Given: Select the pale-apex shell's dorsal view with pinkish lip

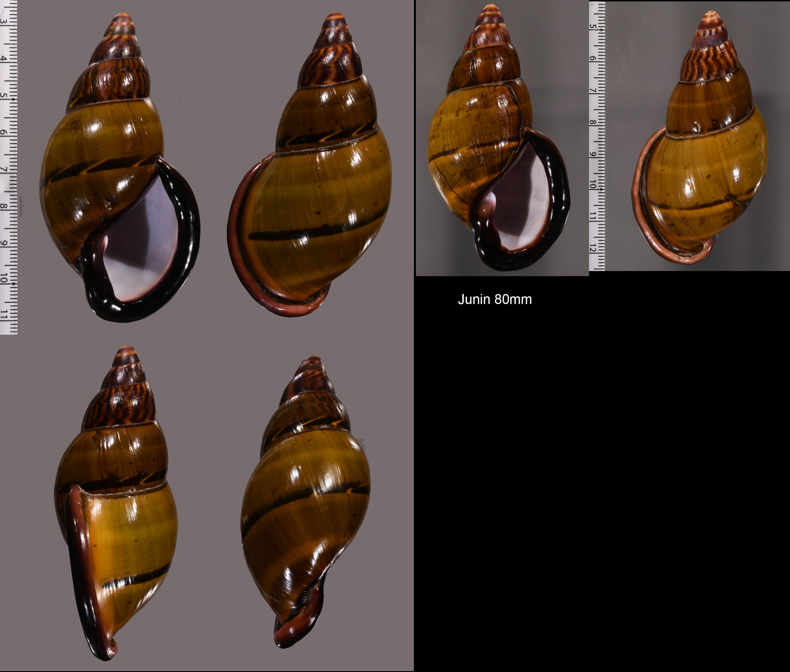Looking at the screenshot, I should click(x=700, y=138).
